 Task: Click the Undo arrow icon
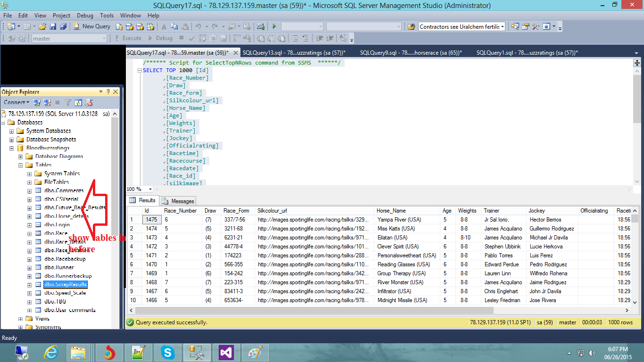199,26
